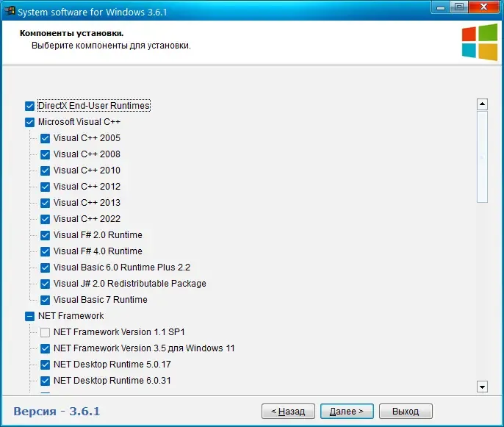This screenshot has height=427, width=504.
Task: Click the installer icon in title bar
Action: tap(10, 11)
